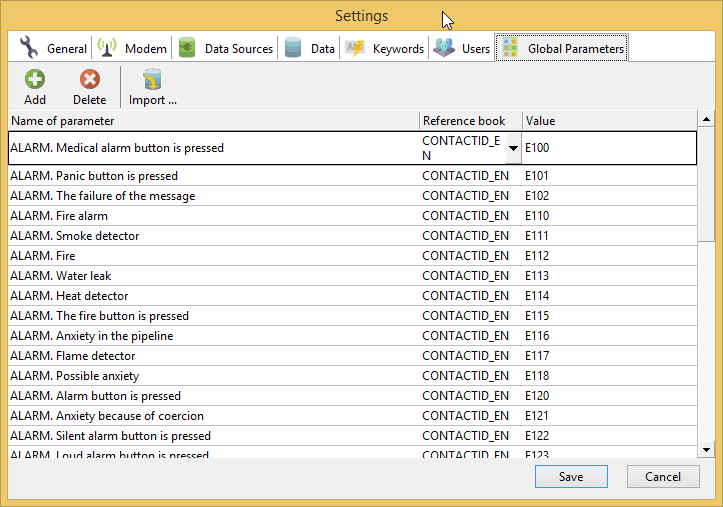Click the green Add plus icon
This screenshot has height=507, width=723.
click(35, 79)
